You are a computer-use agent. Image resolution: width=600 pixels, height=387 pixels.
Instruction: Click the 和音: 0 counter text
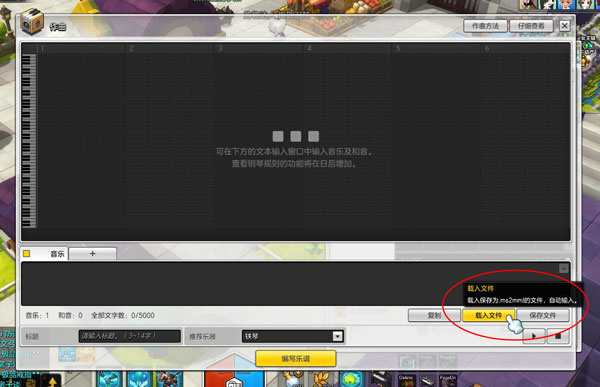click(x=70, y=315)
